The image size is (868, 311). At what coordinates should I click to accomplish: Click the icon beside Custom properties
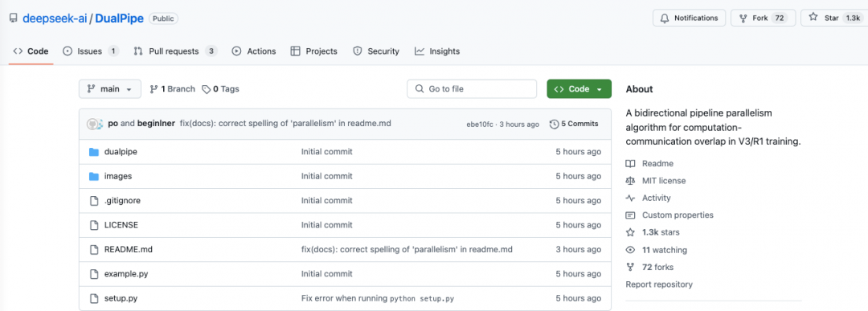tap(630, 215)
